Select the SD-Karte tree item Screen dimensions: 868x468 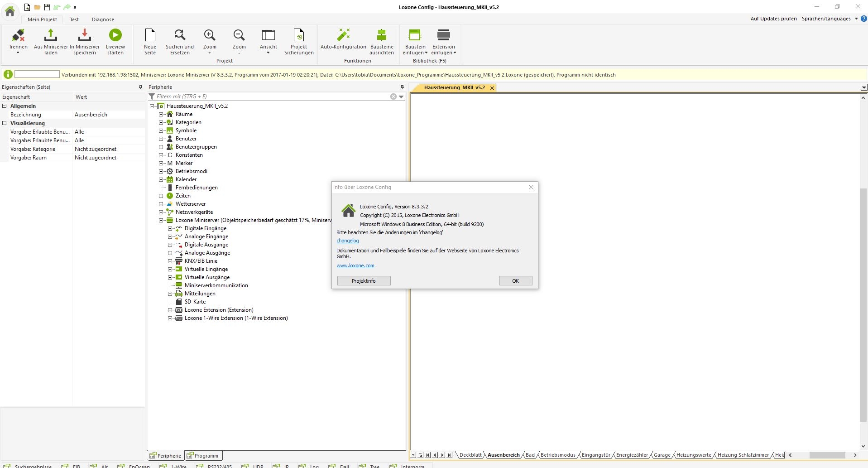click(x=195, y=302)
